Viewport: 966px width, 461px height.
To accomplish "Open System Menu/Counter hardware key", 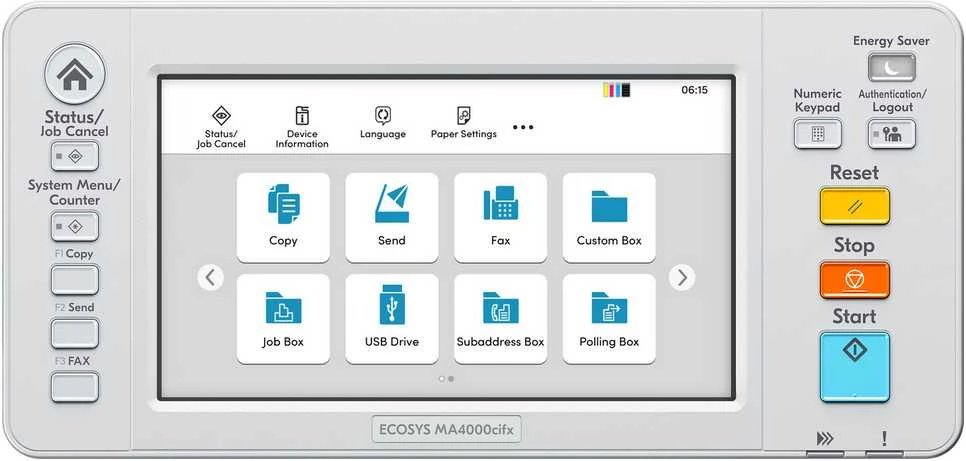I will pyautogui.click(x=75, y=226).
